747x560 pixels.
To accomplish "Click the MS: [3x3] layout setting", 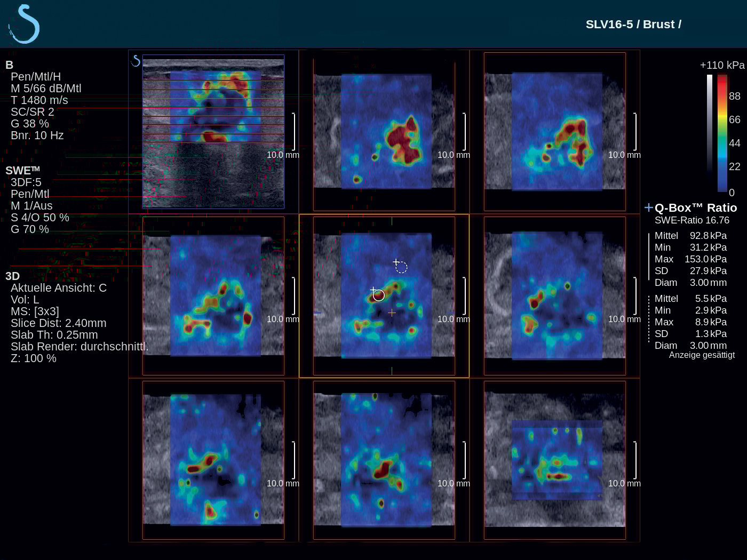I will pyautogui.click(x=35, y=311).
